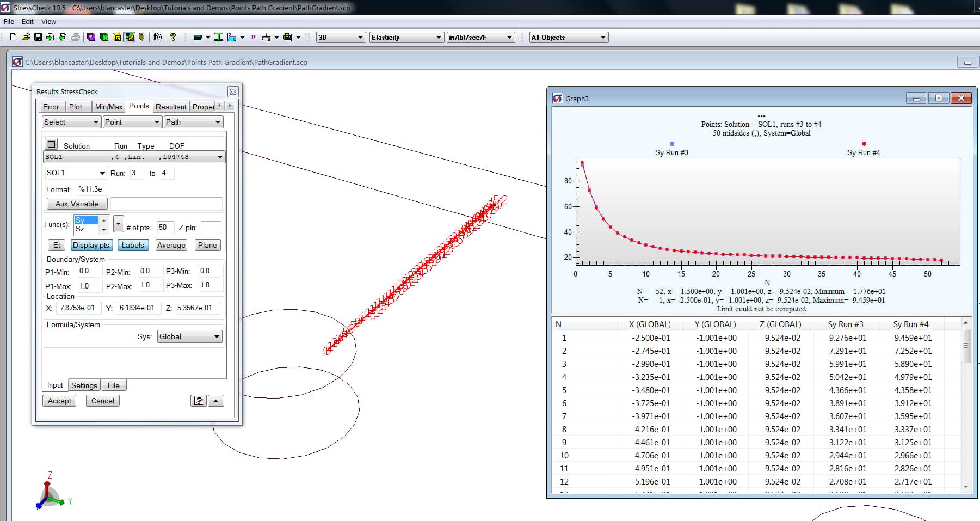
Task: Select the I-beam section tool icon
Action: tap(219, 37)
